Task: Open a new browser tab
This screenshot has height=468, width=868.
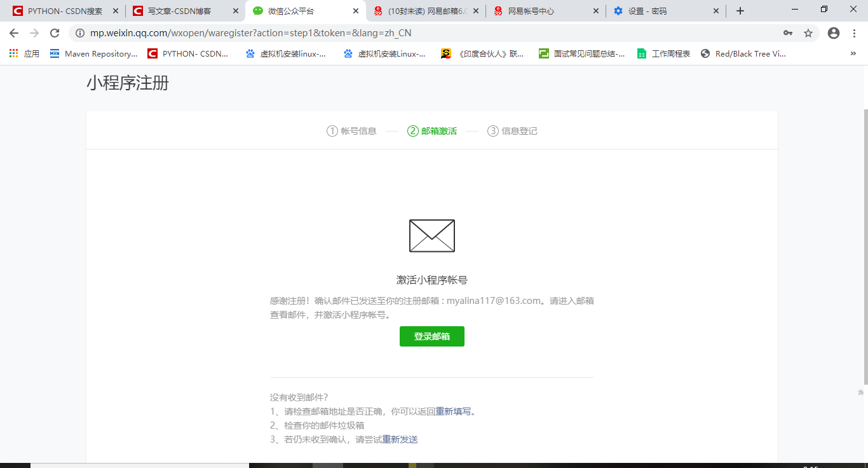Action: click(740, 11)
